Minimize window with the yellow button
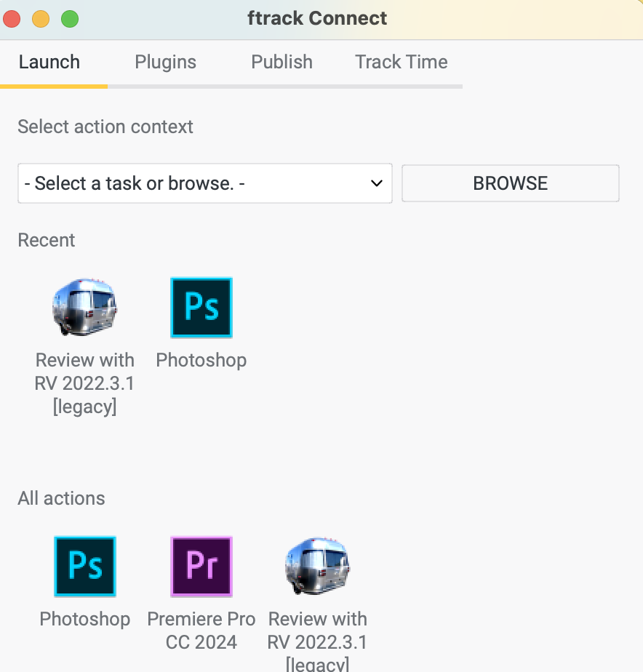This screenshot has width=643, height=672. (41, 19)
